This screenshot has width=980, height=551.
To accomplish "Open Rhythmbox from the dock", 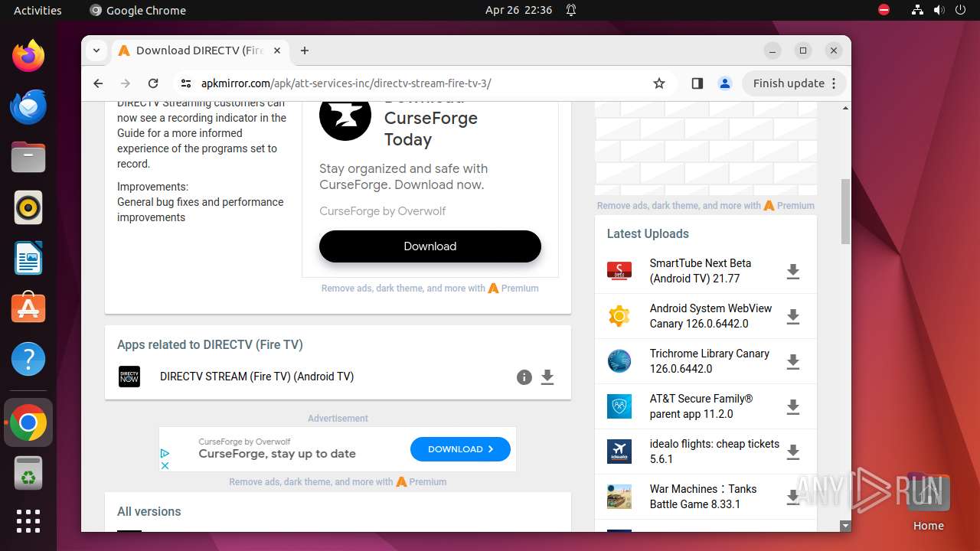I will [28, 207].
